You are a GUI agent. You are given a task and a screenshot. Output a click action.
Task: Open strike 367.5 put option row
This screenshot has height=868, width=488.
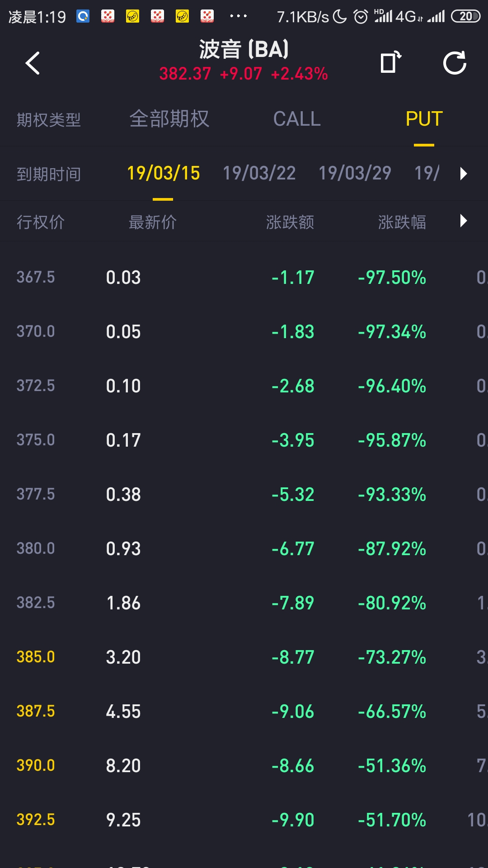(244, 277)
